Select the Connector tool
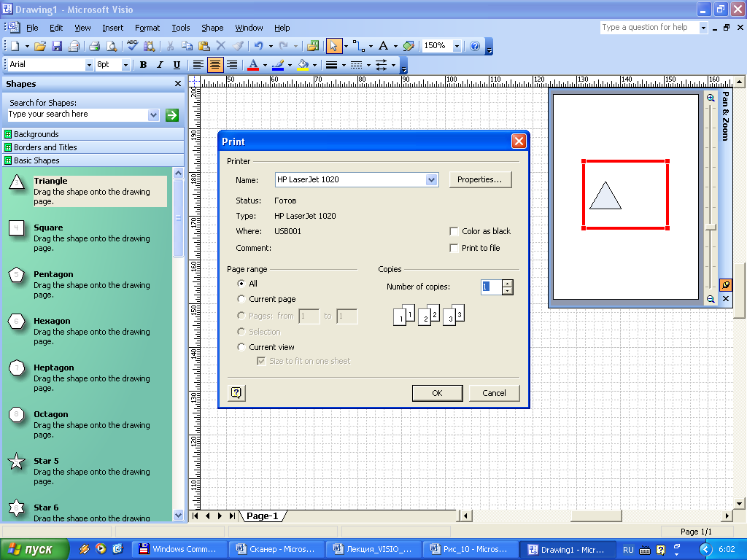This screenshot has height=560, width=747. click(357, 46)
